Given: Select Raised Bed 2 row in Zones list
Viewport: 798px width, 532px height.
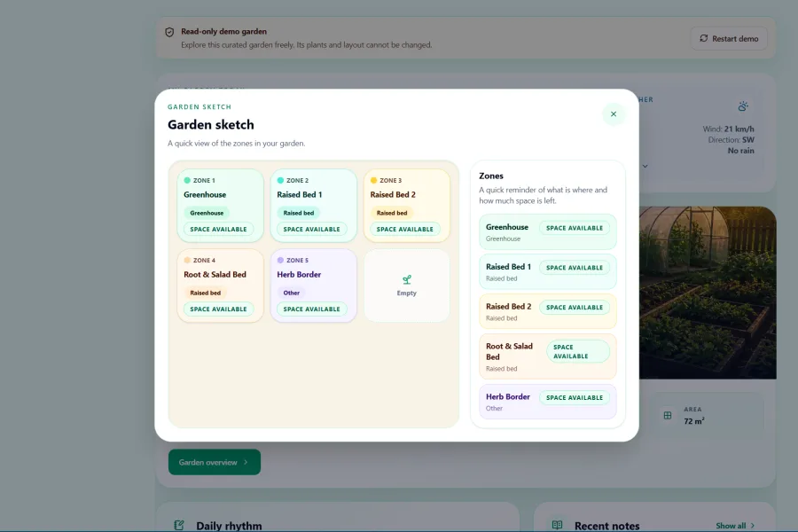Looking at the screenshot, I should 548,311.
